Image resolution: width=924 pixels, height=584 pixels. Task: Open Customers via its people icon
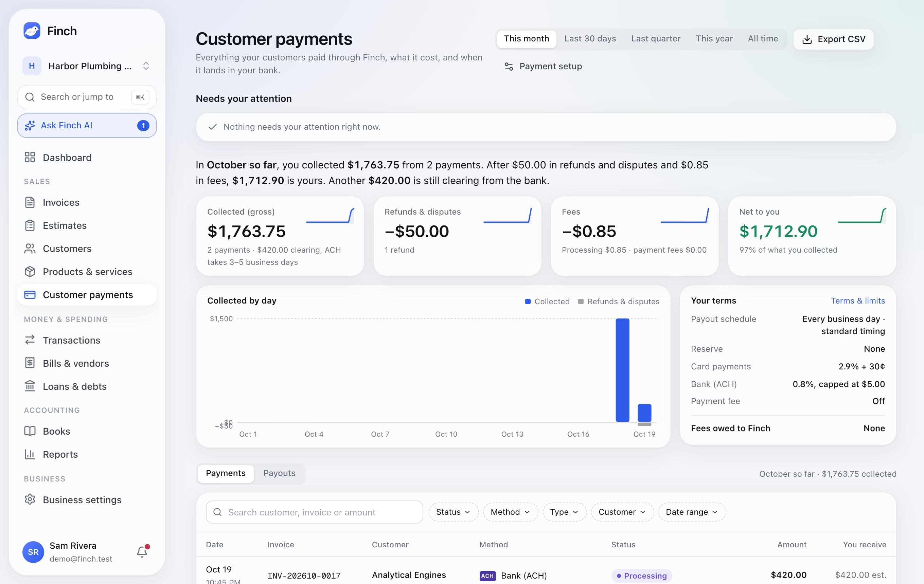click(x=30, y=249)
